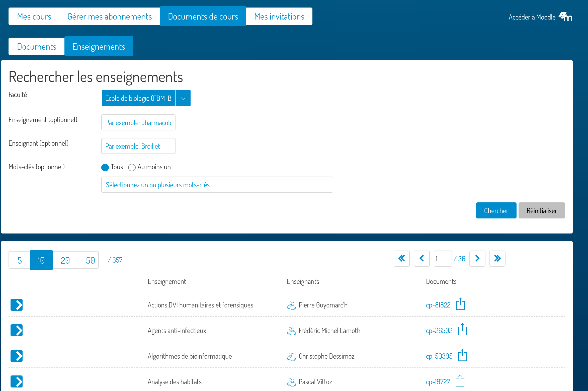This screenshot has height=391, width=588.
Task: Click share icon next to cp-81822
Action: click(x=460, y=304)
